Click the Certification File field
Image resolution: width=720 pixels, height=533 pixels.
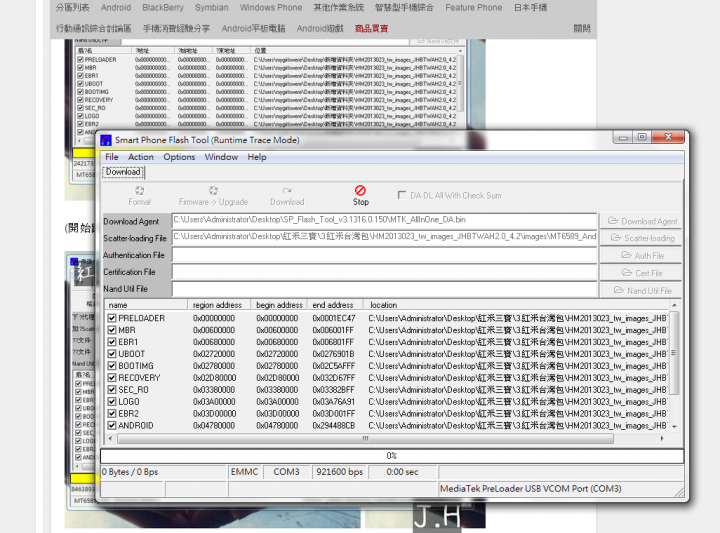tap(384, 272)
